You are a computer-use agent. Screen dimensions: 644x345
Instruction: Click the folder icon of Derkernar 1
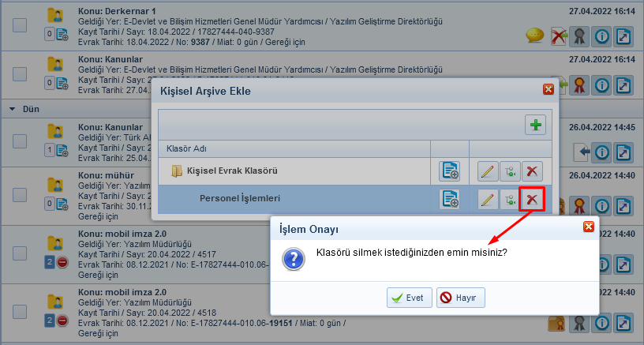55,15
